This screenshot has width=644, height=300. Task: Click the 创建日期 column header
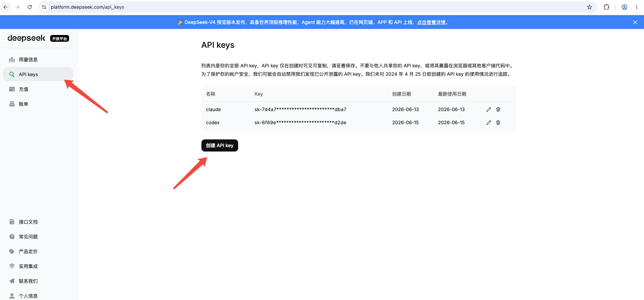tap(401, 94)
